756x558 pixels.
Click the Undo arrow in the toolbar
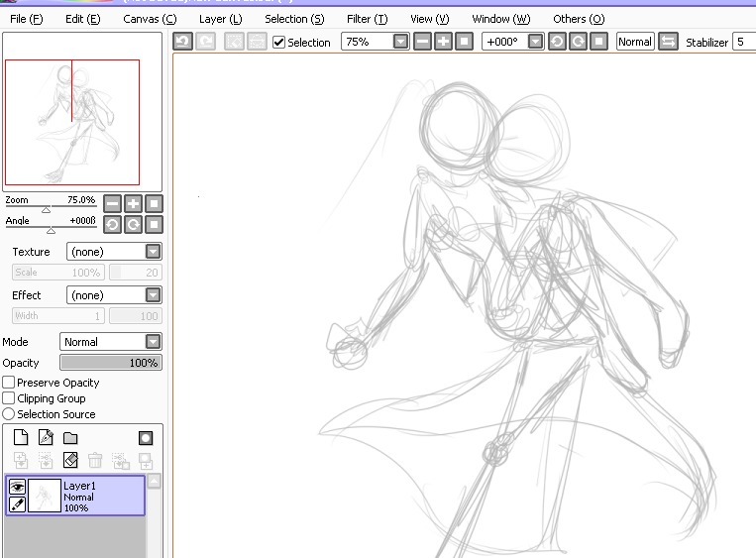182,42
